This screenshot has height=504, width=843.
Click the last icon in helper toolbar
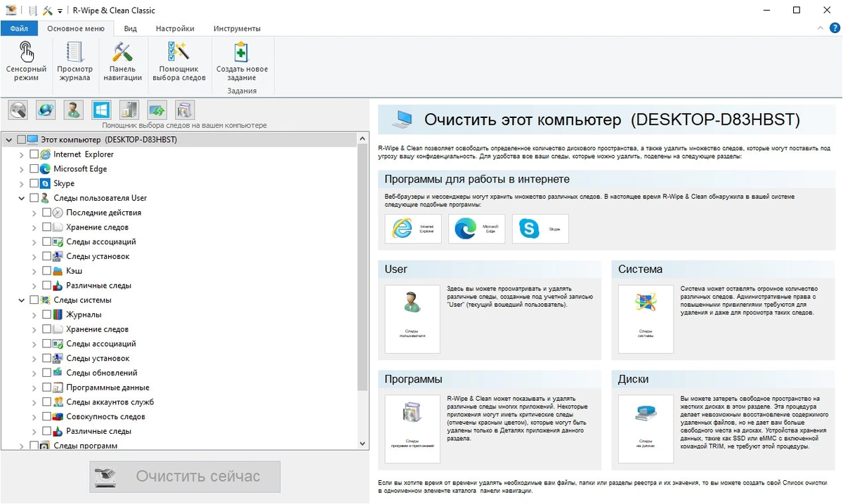(x=185, y=110)
